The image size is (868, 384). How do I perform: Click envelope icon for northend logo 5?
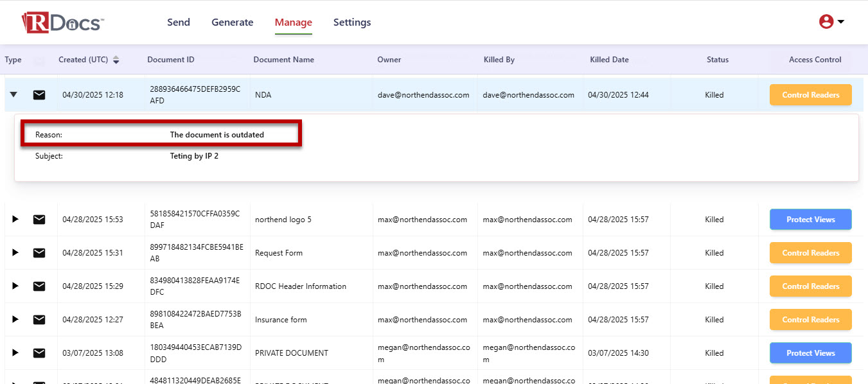39,220
